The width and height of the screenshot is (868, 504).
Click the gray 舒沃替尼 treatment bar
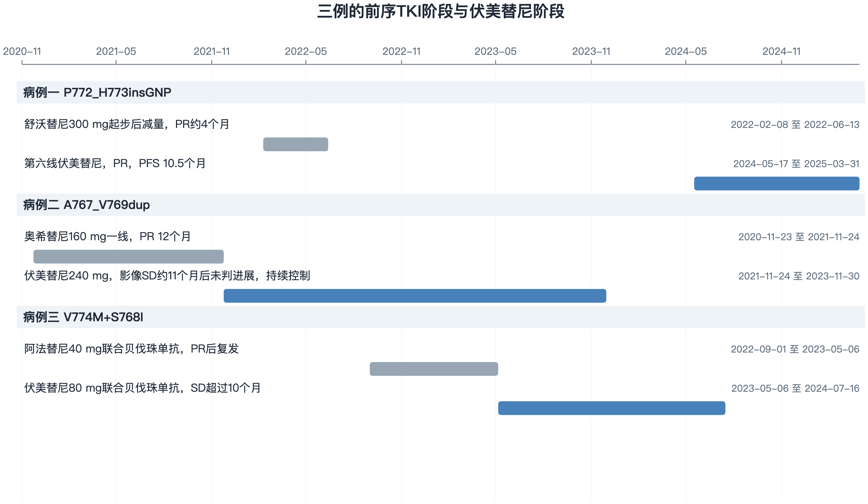[296, 144]
